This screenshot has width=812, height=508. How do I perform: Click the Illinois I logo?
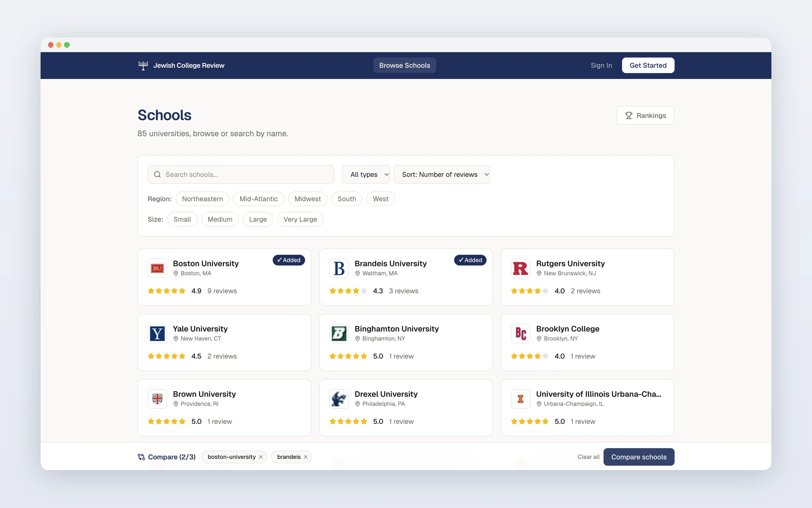(x=520, y=399)
